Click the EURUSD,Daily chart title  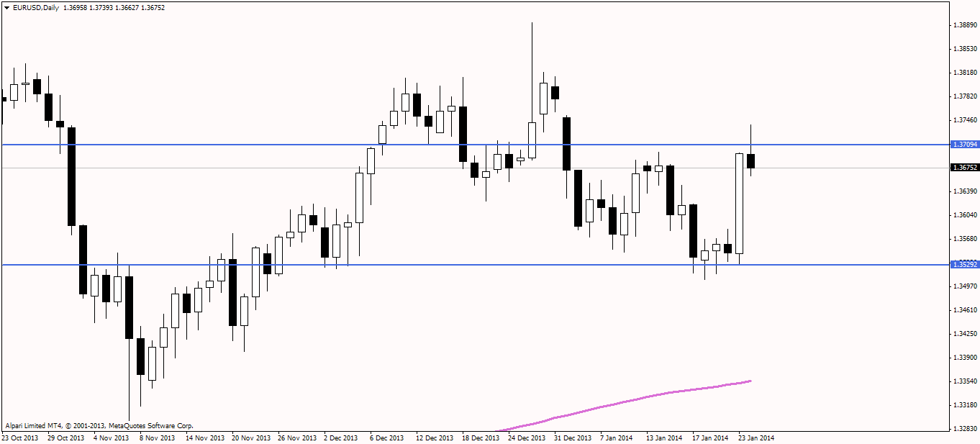tap(36, 7)
